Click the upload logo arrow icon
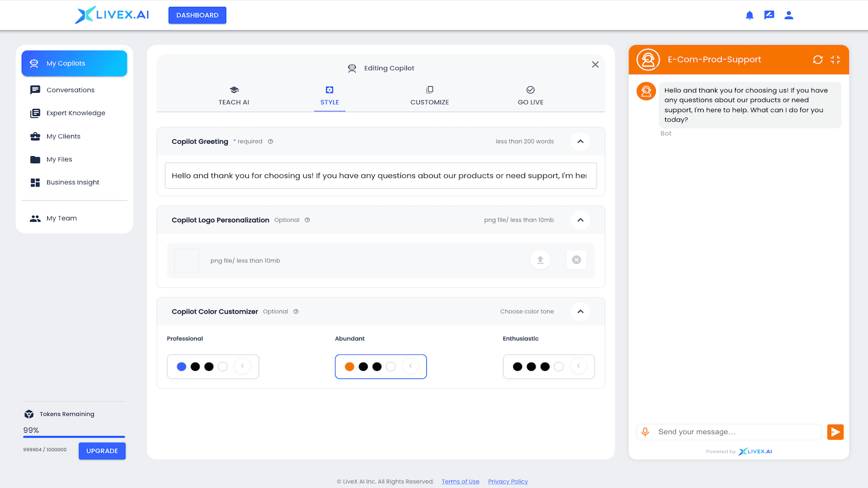The image size is (868, 488). 540,260
